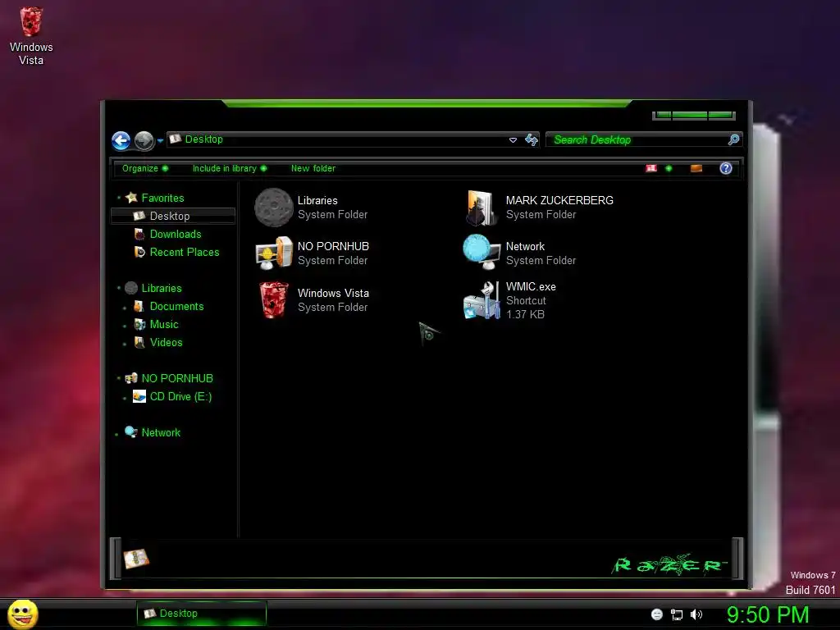Select Network in the sidebar
Image resolution: width=840 pixels, height=630 pixels.
coord(161,432)
